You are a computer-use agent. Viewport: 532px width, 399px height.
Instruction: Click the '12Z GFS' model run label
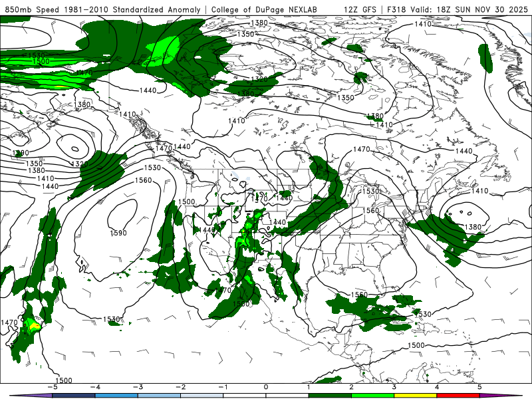[x=360, y=10]
